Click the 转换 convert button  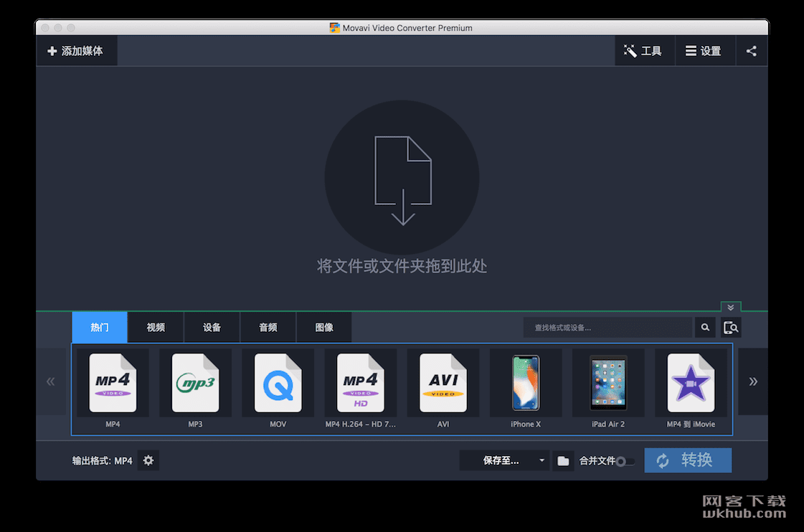pyautogui.click(x=688, y=460)
